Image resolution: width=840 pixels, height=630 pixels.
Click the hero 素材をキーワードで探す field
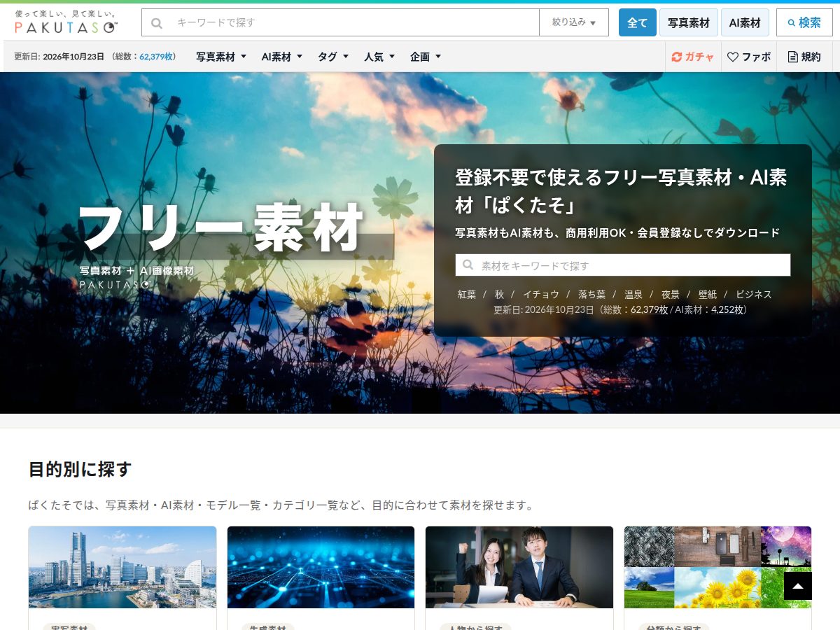(x=623, y=265)
